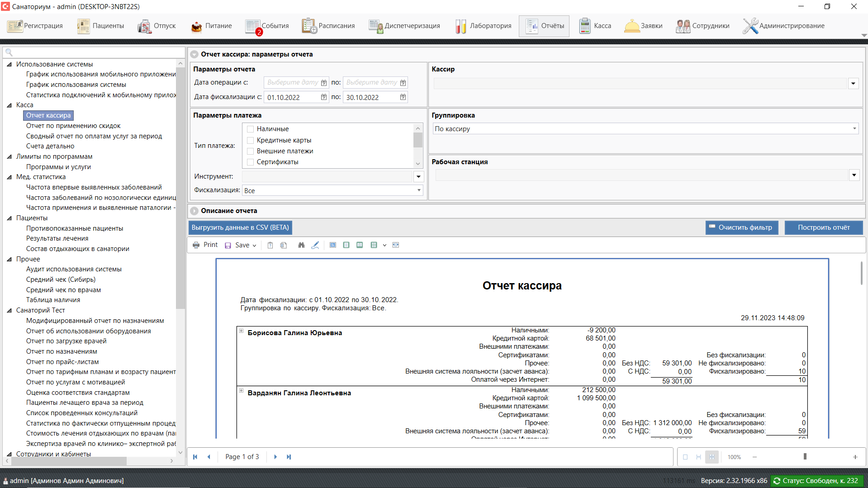Select Отчет по применению скидок in tree
868x488 pixels.
coord(73,126)
